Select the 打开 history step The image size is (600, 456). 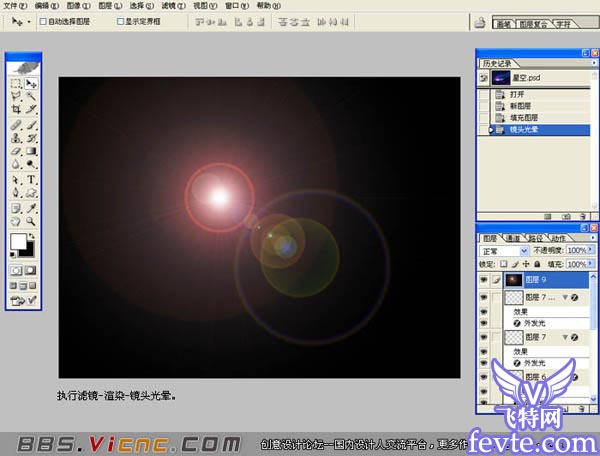point(519,93)
